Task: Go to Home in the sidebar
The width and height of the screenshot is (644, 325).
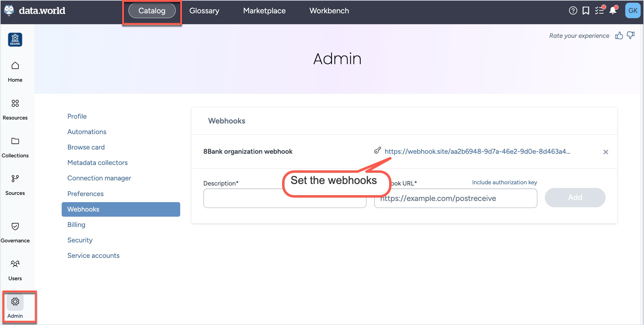Action: [x=15, y=72]
